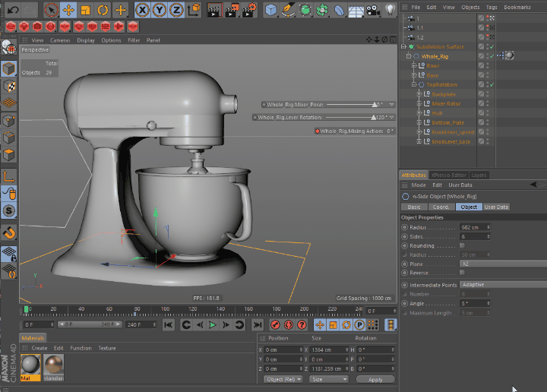This screenshot has width=547, height=392.
Task: Open the Plane dropdown set to XZ
Action: point(501,264)
